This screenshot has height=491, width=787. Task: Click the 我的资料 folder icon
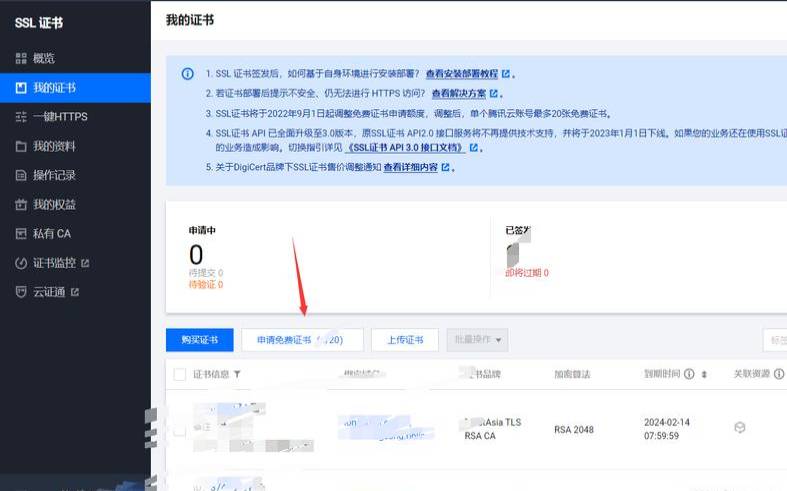click(x=21, y=146)
